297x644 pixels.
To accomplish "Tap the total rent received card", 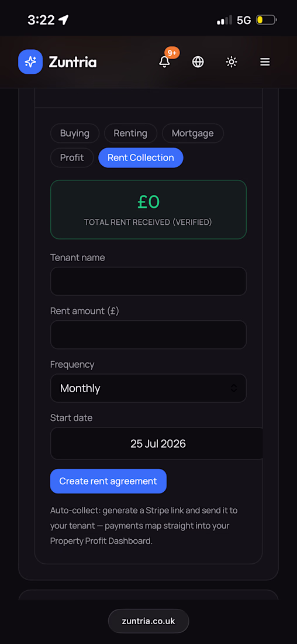I will click(148, 210).
